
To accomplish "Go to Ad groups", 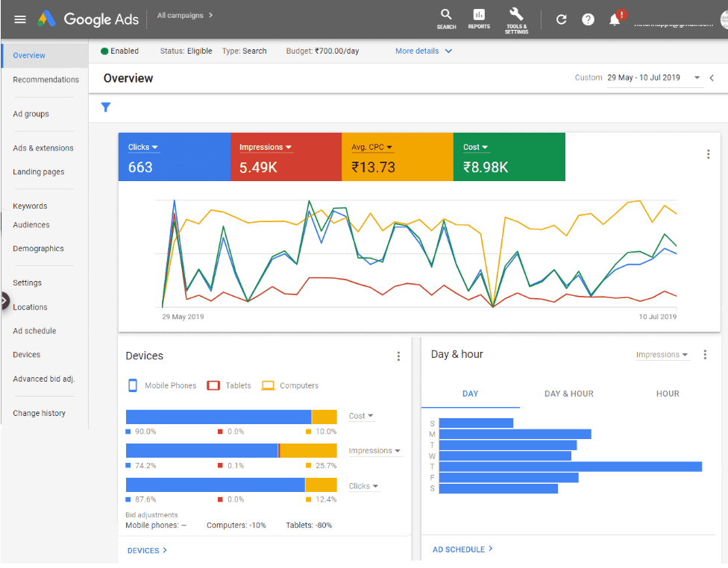I will tap(31, 114).
